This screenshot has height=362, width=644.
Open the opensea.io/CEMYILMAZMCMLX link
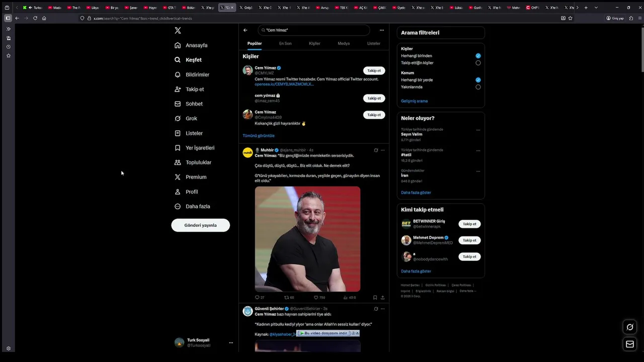click(x=284, y=84)
